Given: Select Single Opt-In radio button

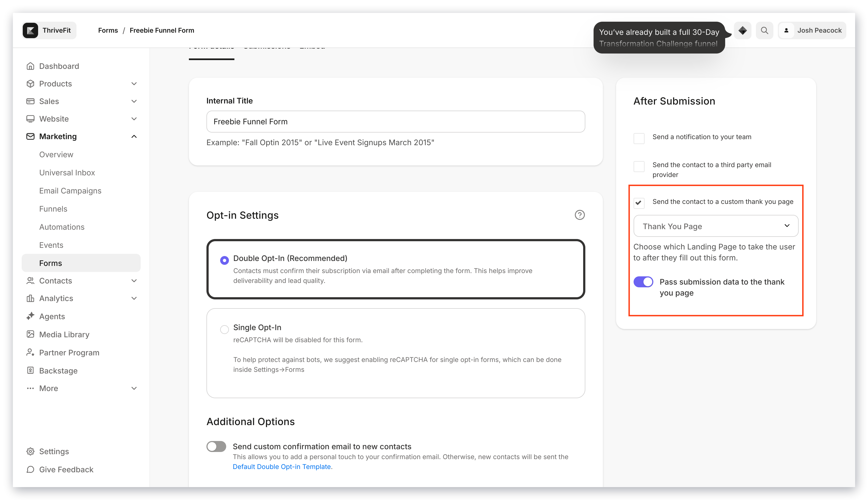Looking at the screenshot, I should pos(224,329).
